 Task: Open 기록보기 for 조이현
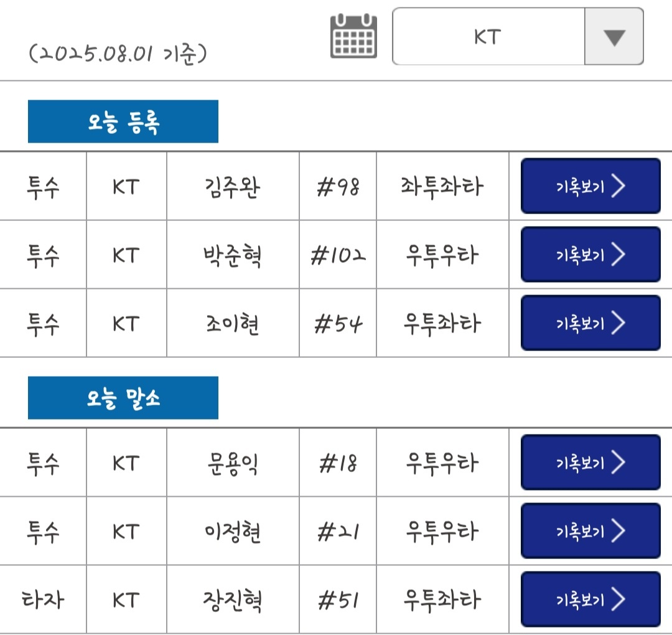(590, 323)
